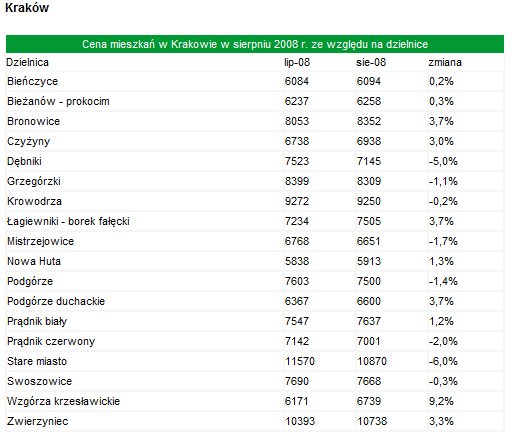This screenshot has width=520, height=444.
Task: Click Stare miasto value 11570
Action: [x=300, y=361]
